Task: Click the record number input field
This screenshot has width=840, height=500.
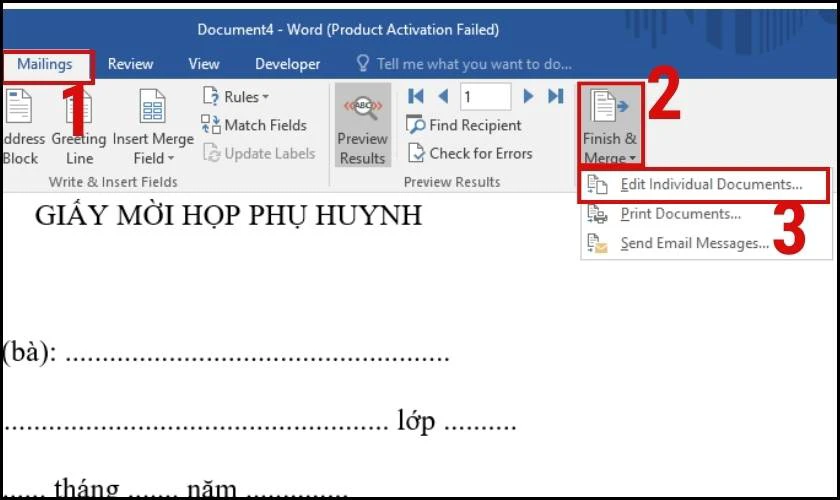Action: [x=485, y=96]
